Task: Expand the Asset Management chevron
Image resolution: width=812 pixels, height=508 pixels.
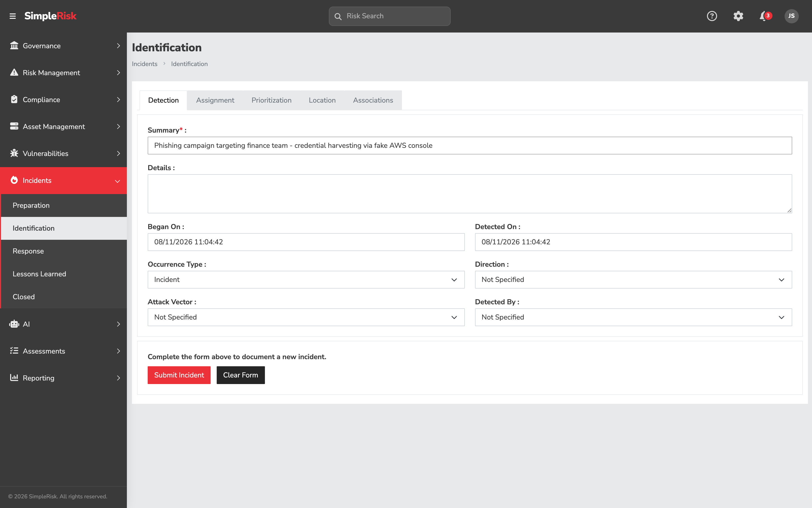Action: pyautogui.click(x=118, y=126)
